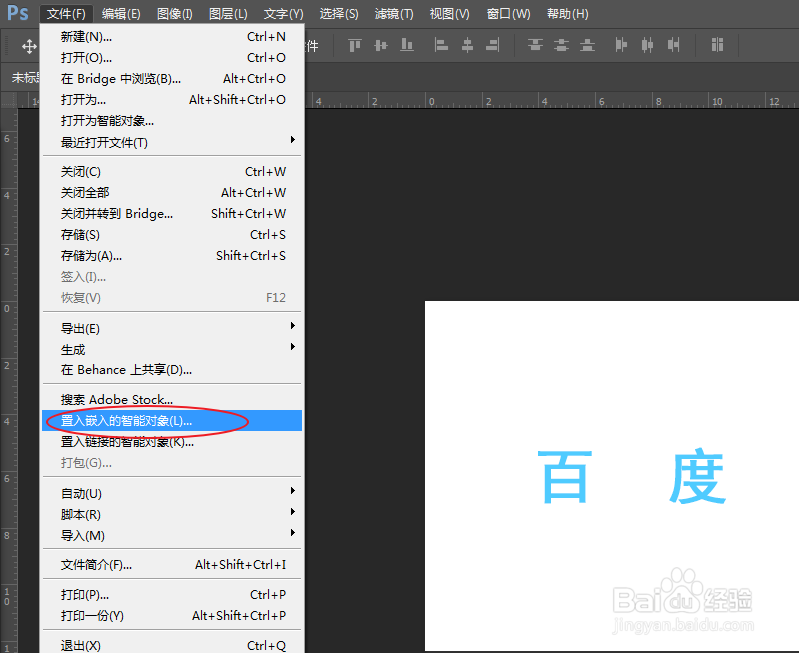799x653 pixels.
Task: Align top edges icon in options bar
Action: click(x=355, y=45)
